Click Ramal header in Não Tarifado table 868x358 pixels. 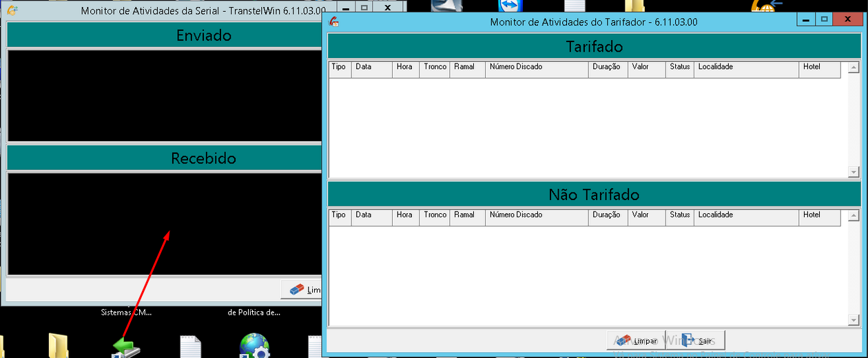(x=468, y=217)
